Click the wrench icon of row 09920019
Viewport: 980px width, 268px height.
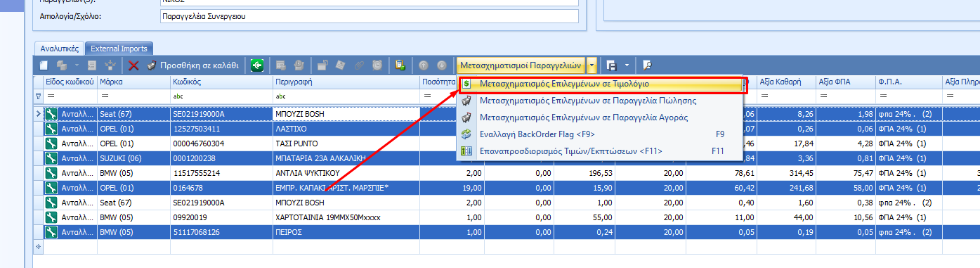point(51,217)
